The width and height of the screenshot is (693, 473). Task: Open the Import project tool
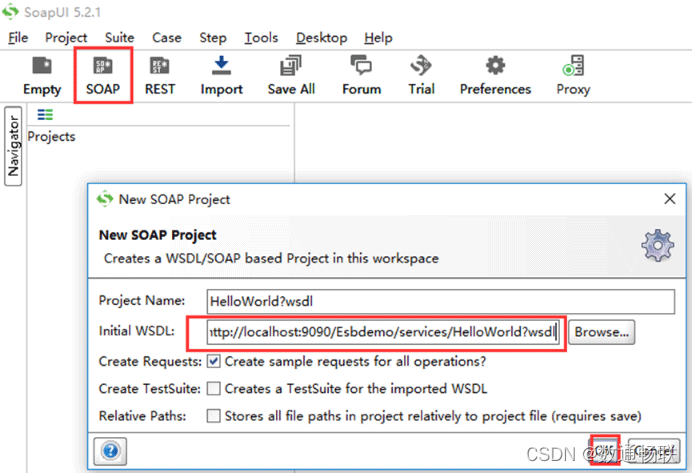pos(221,76)
